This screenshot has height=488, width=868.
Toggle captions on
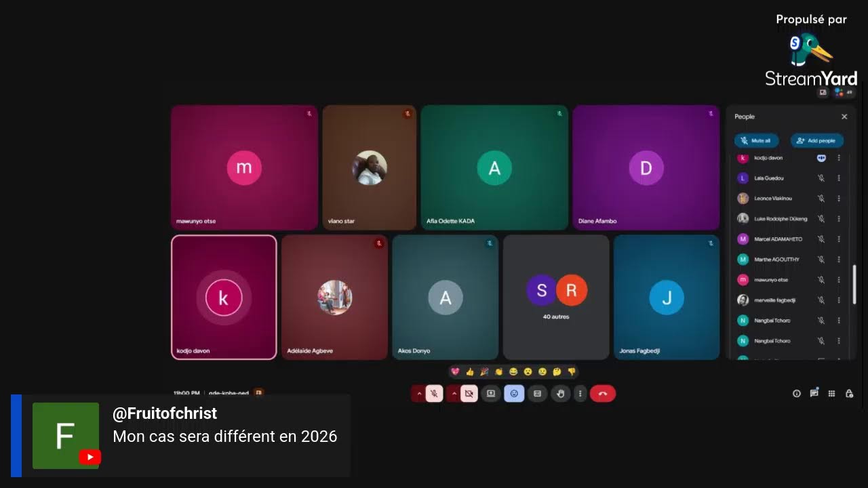click(x=537, y=393)
